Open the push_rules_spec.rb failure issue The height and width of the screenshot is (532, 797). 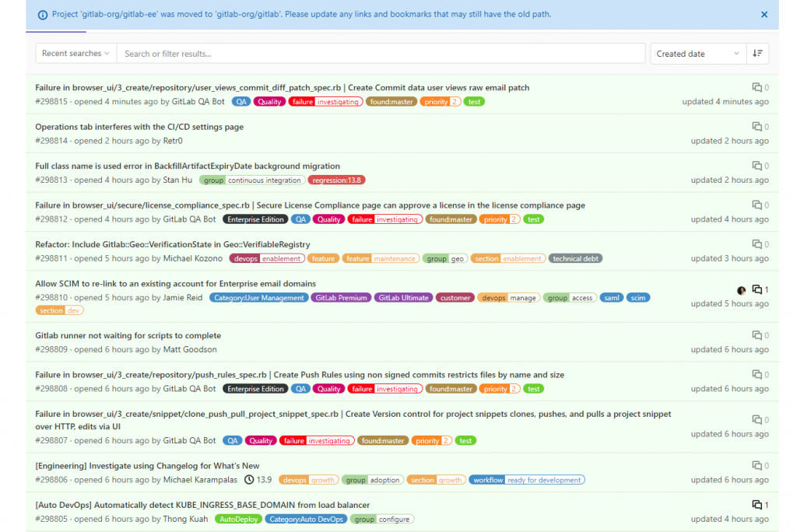pos(300,374)
